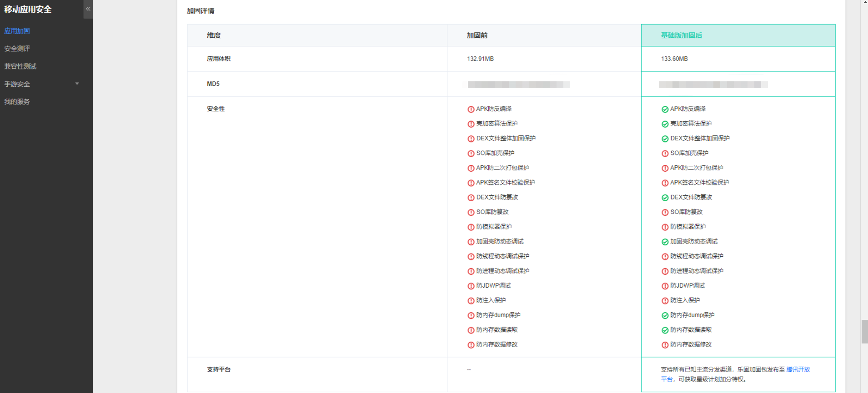
Task: Click the 133.60MB size value
Action: tap(674, 59)
